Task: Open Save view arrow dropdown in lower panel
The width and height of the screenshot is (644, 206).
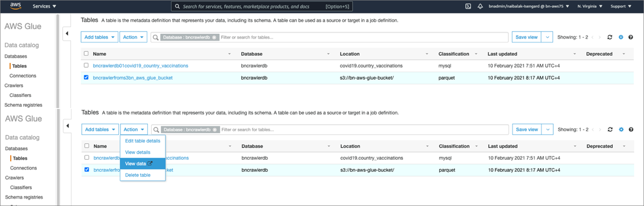Action: (x=548, y=130)
